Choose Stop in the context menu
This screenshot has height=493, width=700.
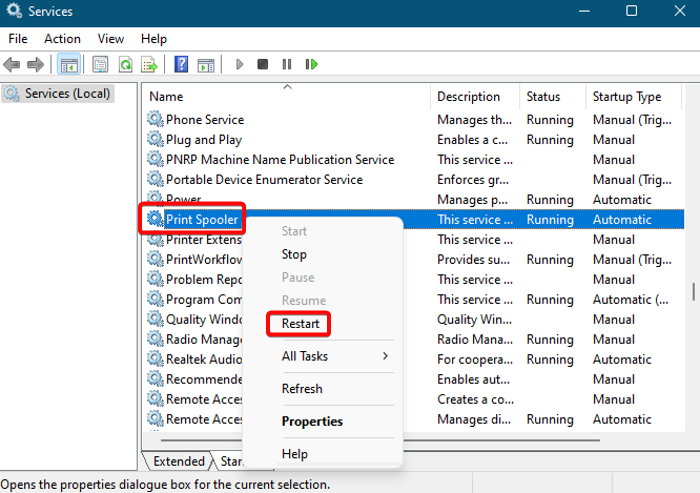(294, 254)
